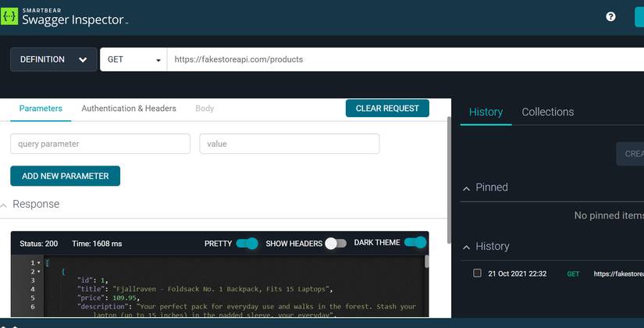Image resolution: width=644 pixels, height=328 pixels.
Task: Collapse the Response section
Action: tap(4, 205)
